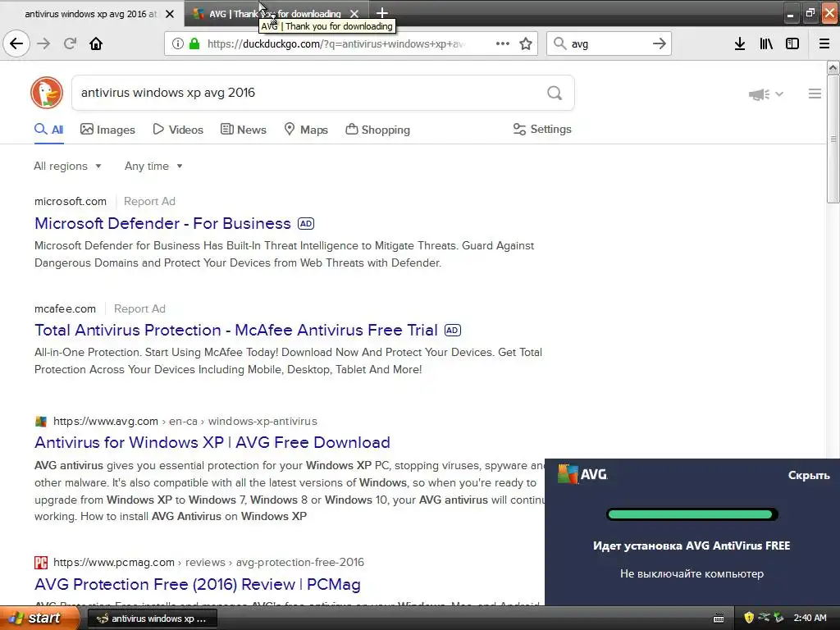
Task: Open the Firefox library icon
Action: point(766,43)
